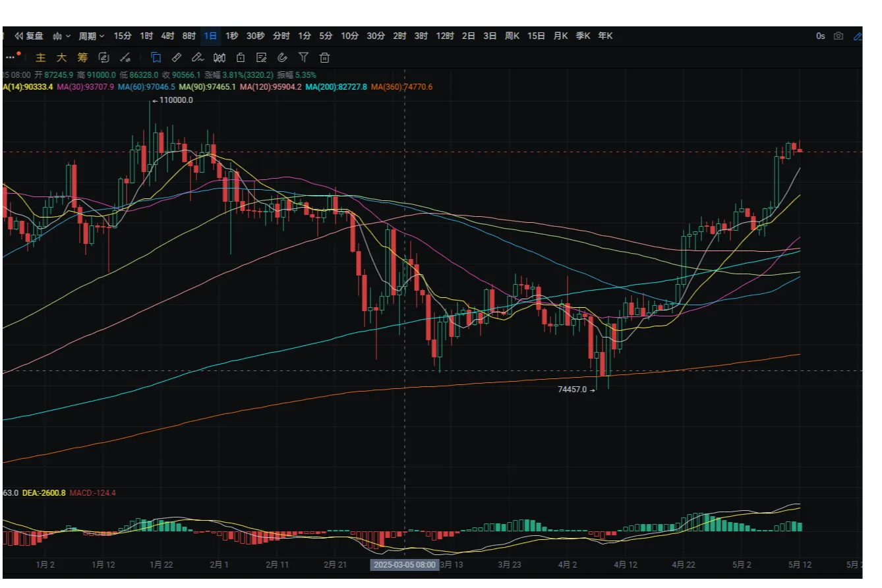Screen dimensions: 882x588
Task: Select the 8时 timeframe
Action: click(189, 36)
